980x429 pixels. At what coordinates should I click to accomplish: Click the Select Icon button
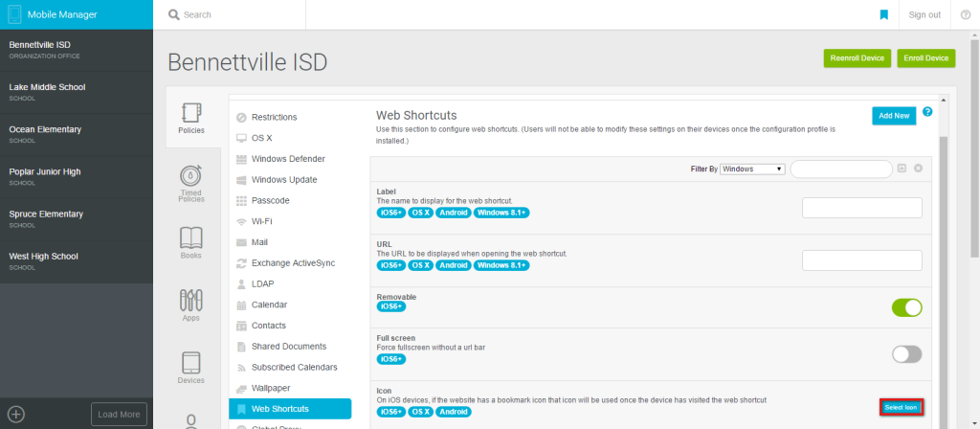[902, 407]
